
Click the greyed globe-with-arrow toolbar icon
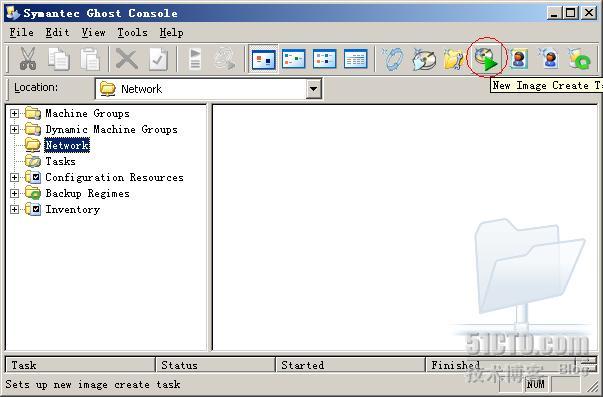[x=225, y=59]
